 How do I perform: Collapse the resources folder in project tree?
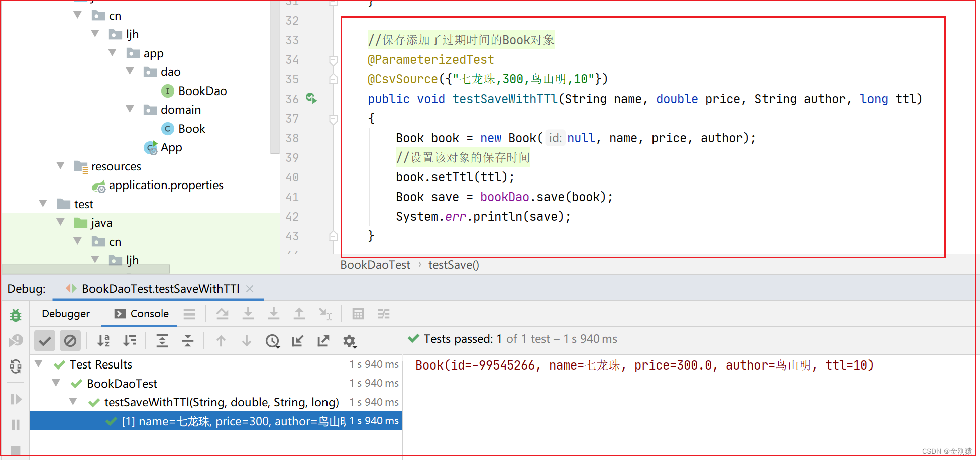(x=60, y=166)
